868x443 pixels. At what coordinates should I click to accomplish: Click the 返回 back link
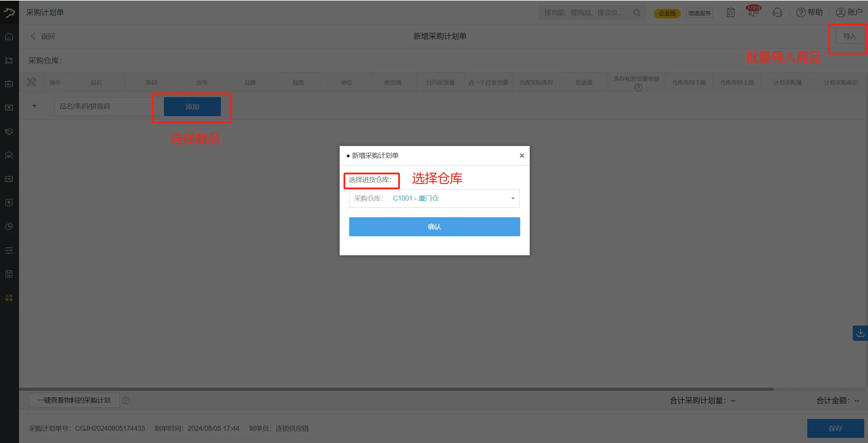[x=43, y=36]
